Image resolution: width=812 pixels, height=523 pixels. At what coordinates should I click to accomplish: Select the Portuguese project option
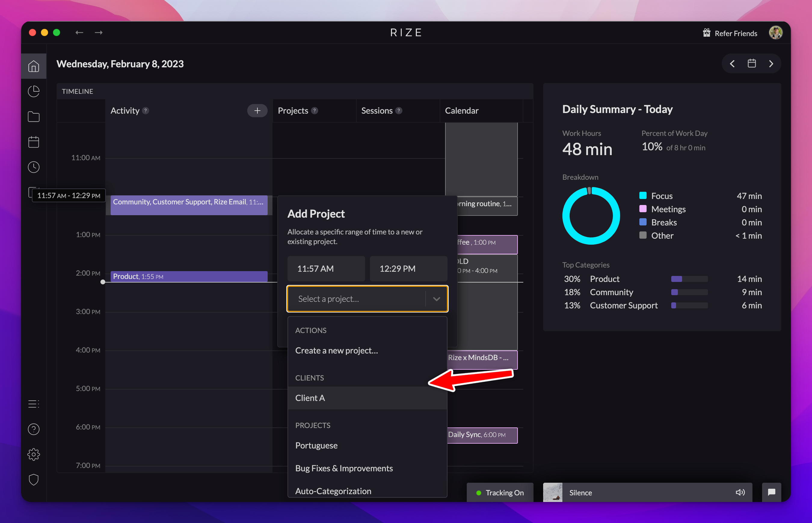coord(367,445)
